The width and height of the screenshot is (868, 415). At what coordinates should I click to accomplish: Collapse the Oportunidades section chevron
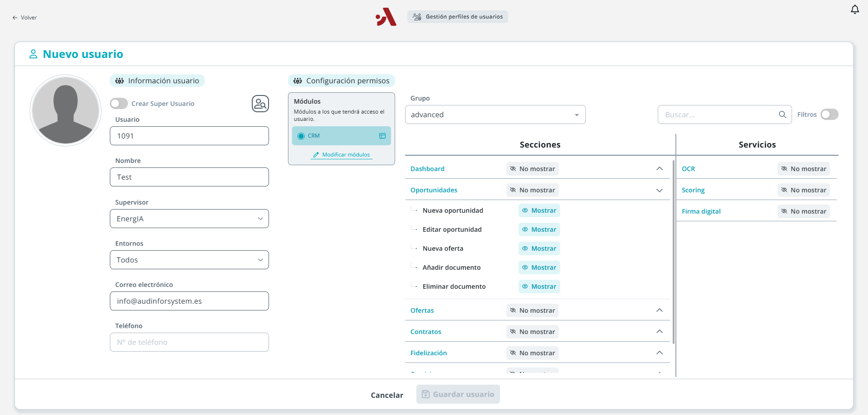coord(659,190)
